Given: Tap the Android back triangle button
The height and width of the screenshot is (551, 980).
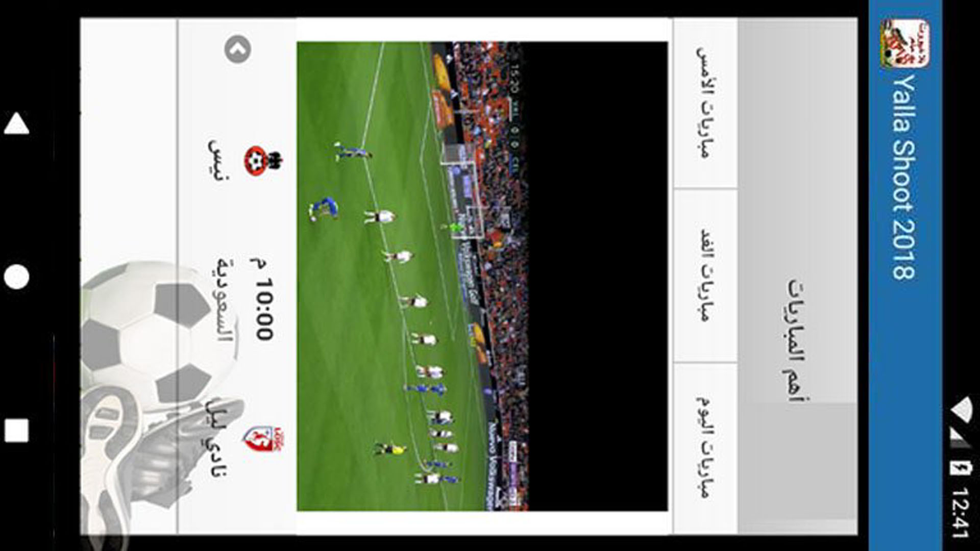Looking at the screenshot, I should point(17,123).
